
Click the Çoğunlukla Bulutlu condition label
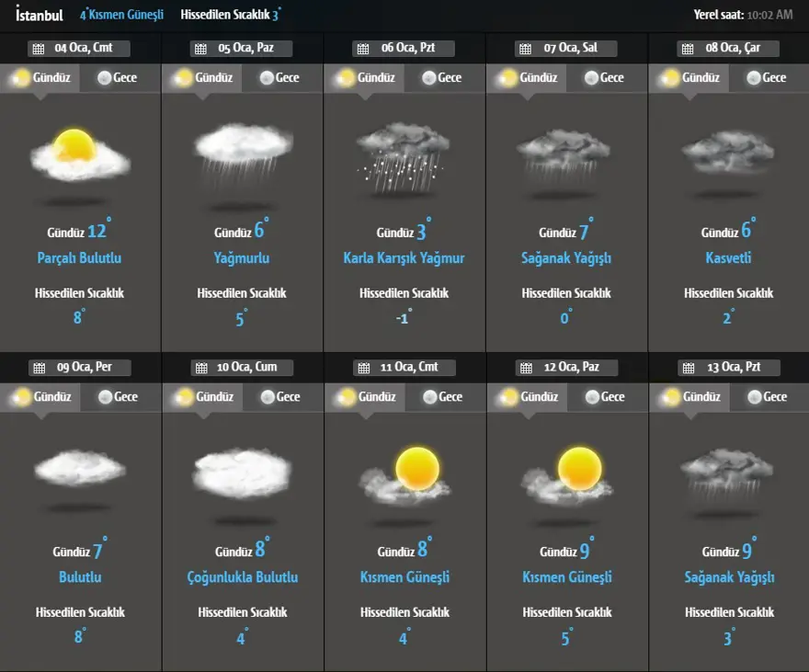[x=242, y=577]
